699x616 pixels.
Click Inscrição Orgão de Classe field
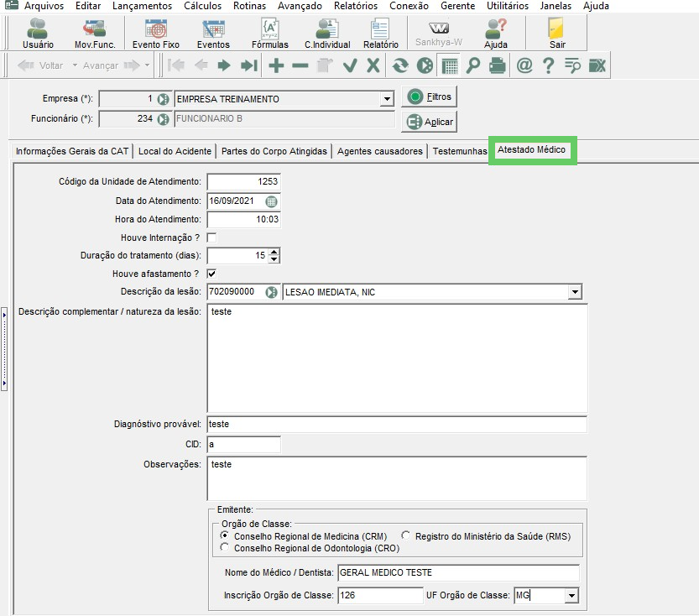380,596
